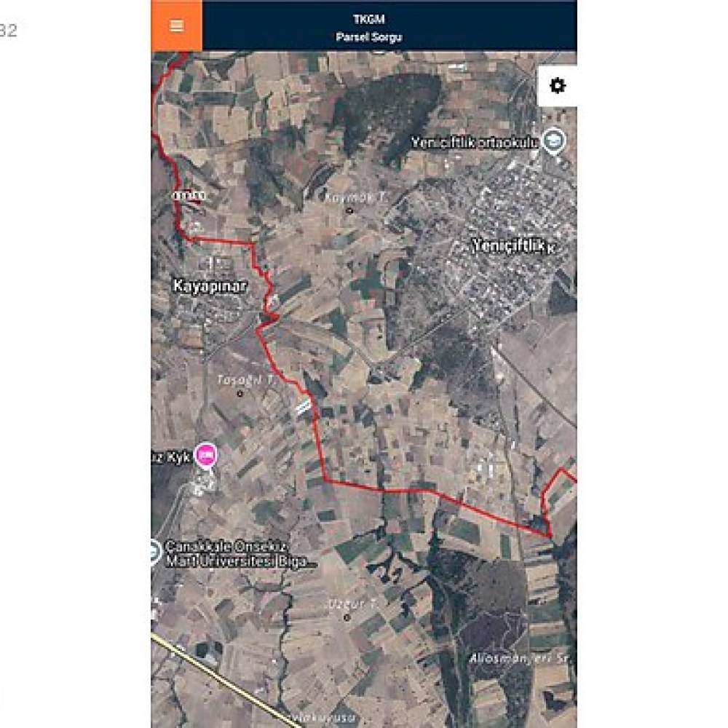Click the Aliosman yeri Sr. label
This screenshot has width=728, height=728.
519,658
